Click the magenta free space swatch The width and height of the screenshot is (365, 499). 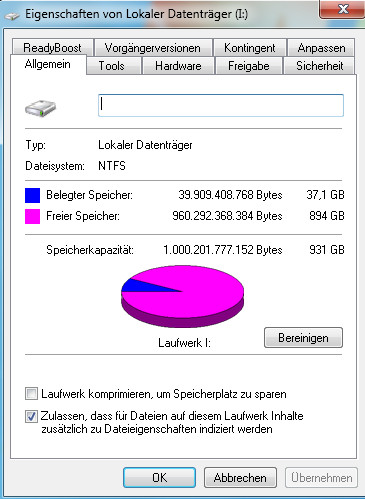[32, 216]
